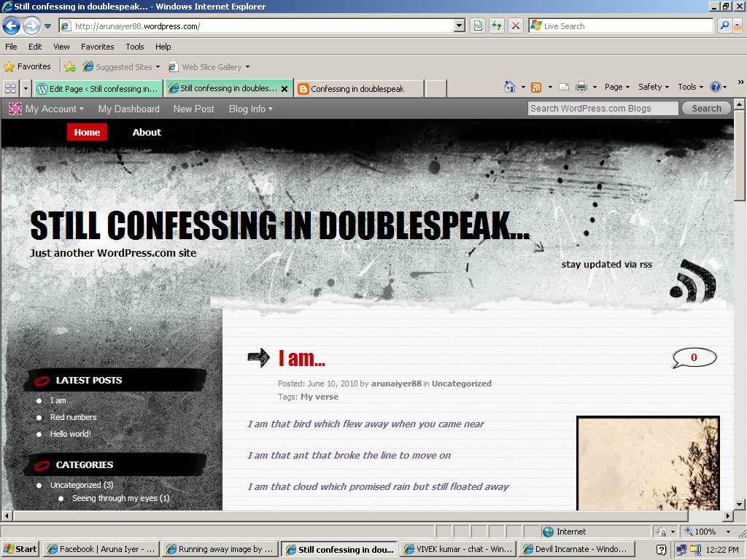Open the Blog Info menu
The height and width of the screenshot is (560, 747).
point(251,109)
